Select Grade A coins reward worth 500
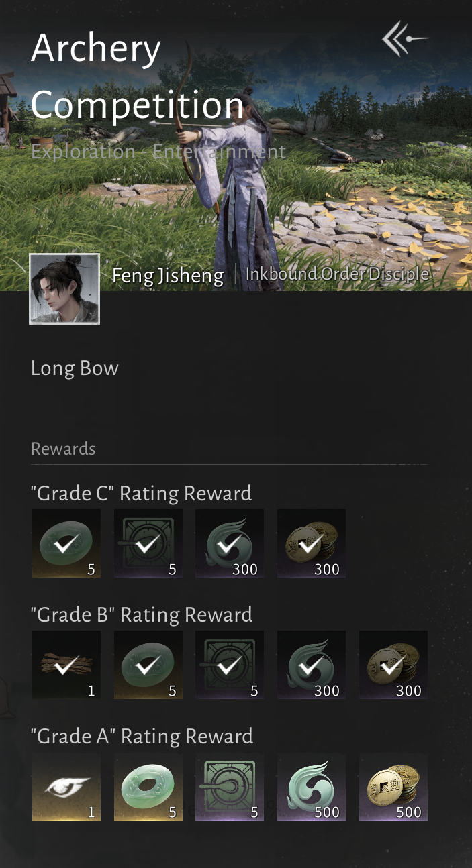 [393, 787]
